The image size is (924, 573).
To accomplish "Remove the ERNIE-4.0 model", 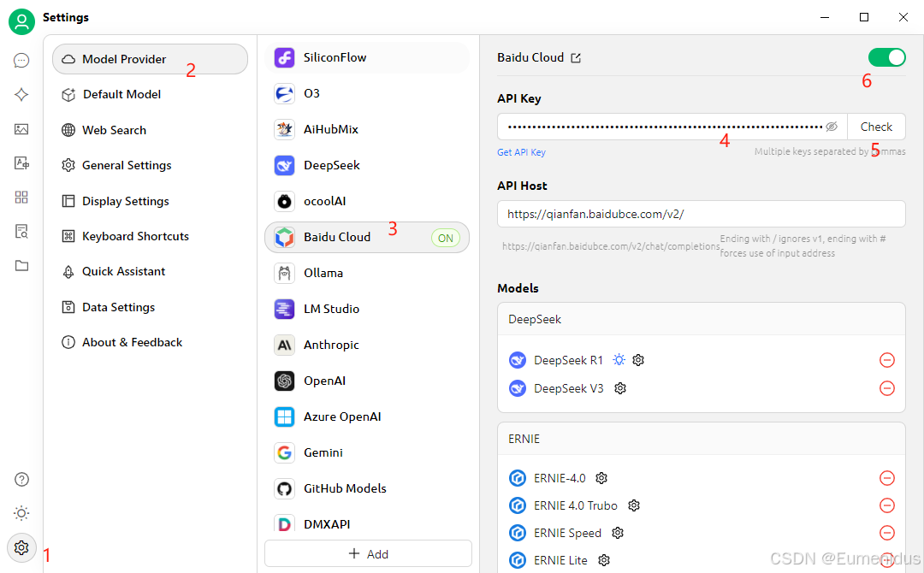I will [887, 478].
